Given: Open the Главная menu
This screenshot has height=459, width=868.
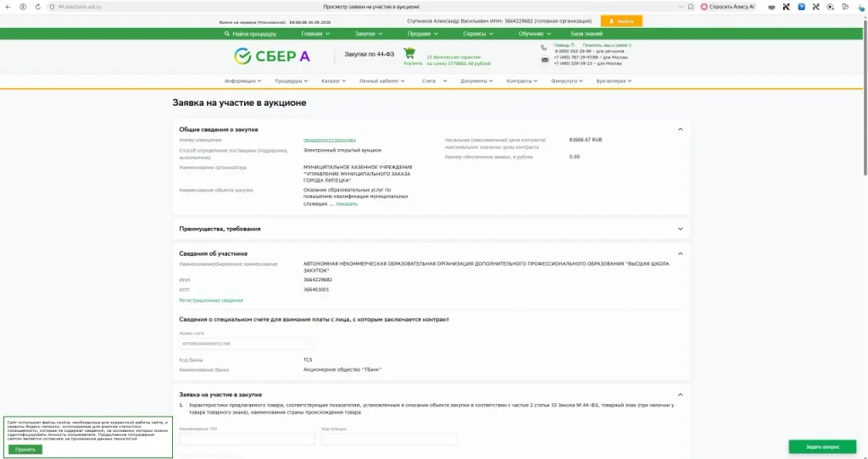Looking at the screenshot, I should click(x=315, y=34).
